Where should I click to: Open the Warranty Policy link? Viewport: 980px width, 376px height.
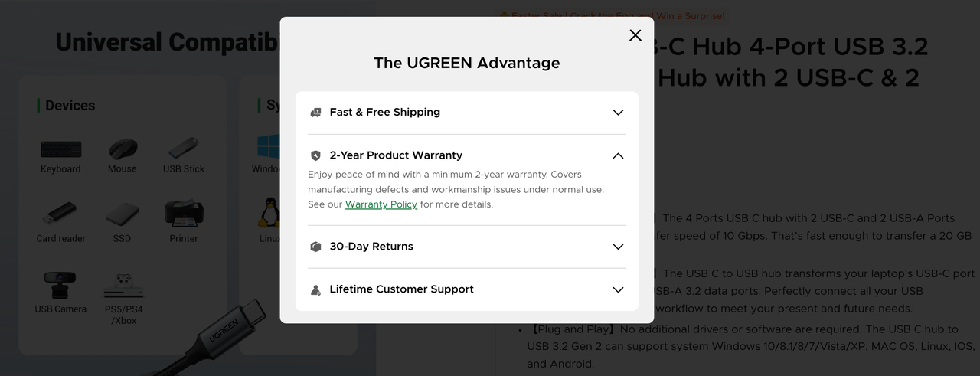pos(381,204)
